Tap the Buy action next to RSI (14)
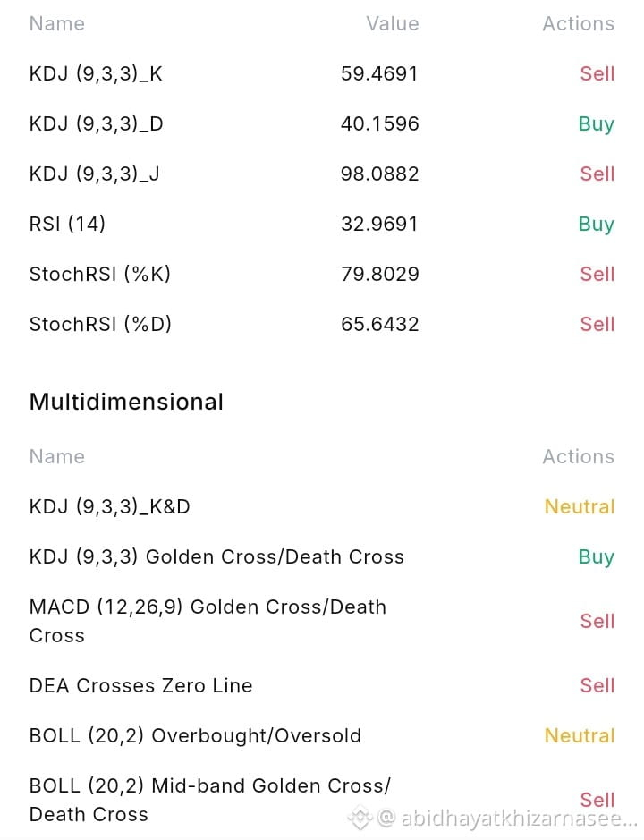 point(597,224)
